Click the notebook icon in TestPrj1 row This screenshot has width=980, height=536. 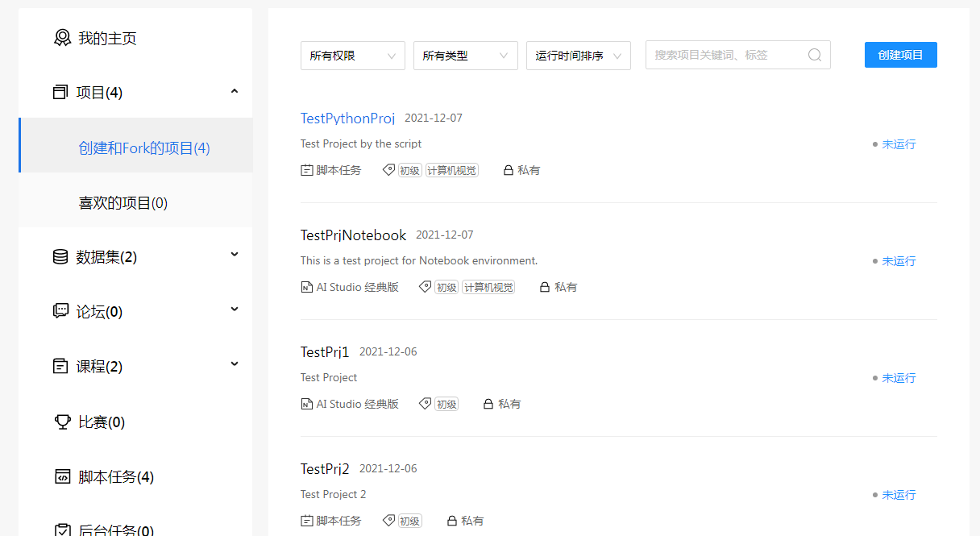coord(306,404)
